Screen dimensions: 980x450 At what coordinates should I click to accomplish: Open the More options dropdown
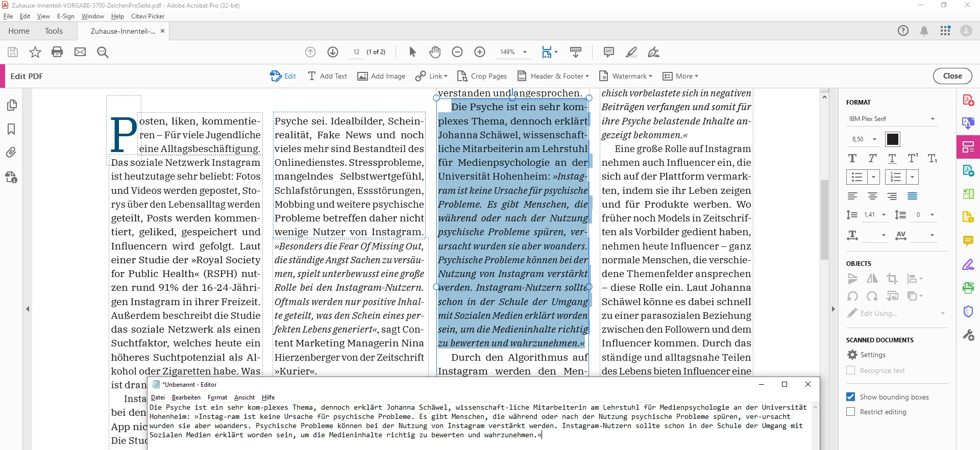(680, 76)
